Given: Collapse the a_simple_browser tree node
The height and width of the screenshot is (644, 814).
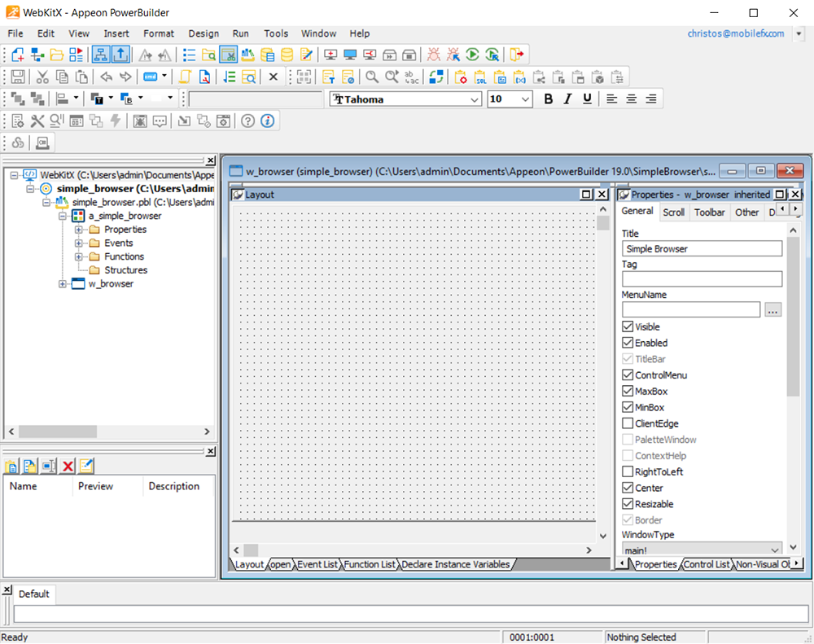Looking at the screenshot, I should coord(63,216).
